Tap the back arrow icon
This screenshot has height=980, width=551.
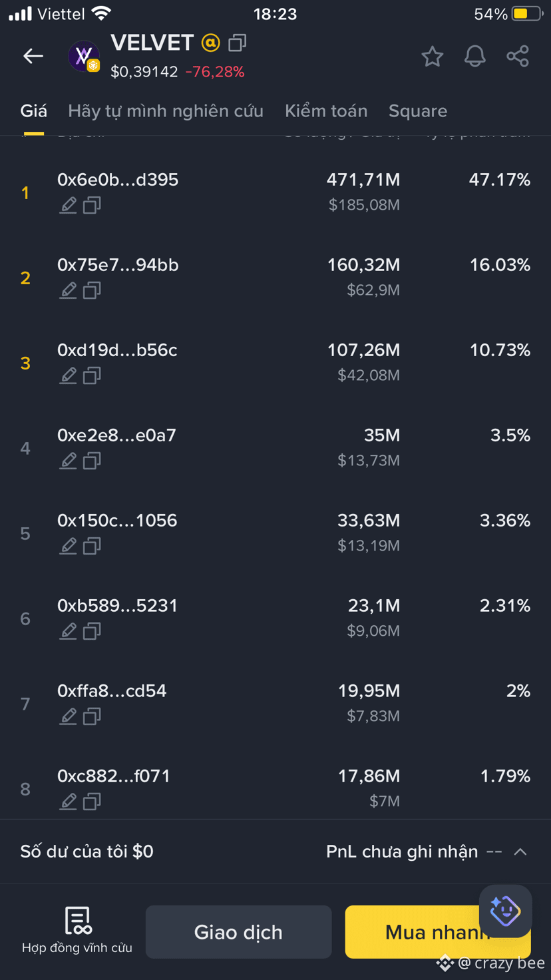[x=33, y=56]
